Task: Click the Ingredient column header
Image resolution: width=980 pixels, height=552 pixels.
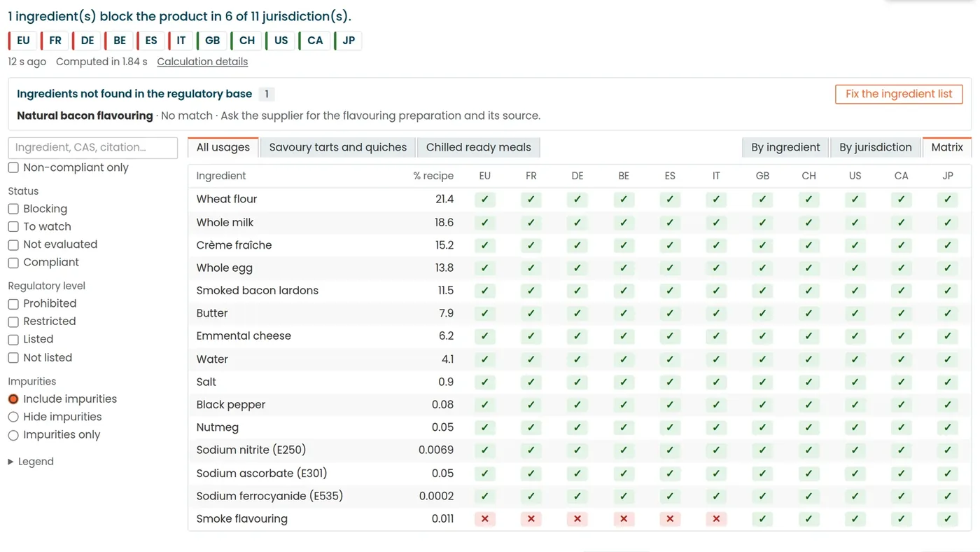Action: click(221, 176)
